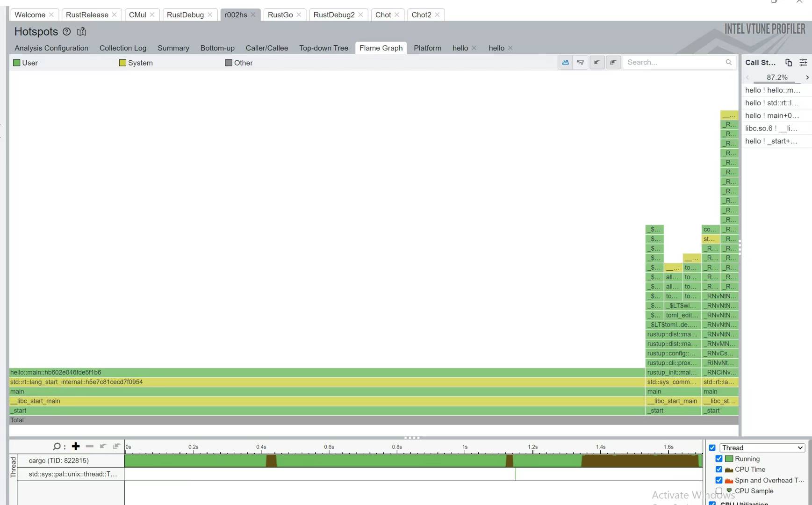Select the hello ! main+0… call stack entry
Viewport: 812px width, 505px height.
tap(776, 115)
